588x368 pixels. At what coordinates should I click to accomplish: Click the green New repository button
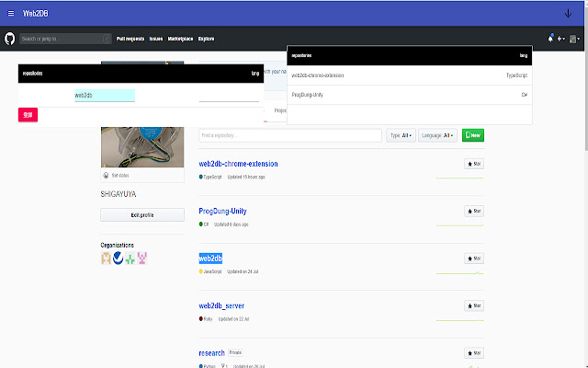473,135
